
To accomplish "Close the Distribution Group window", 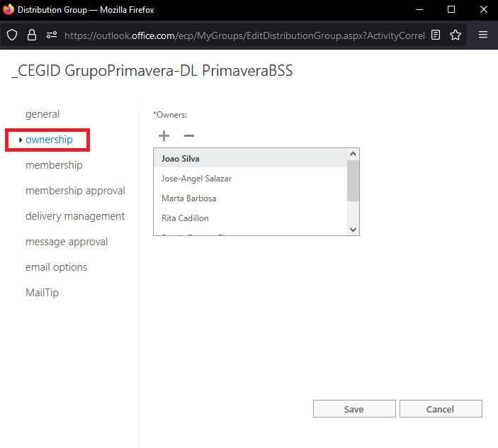I will [x=483, y=9].
